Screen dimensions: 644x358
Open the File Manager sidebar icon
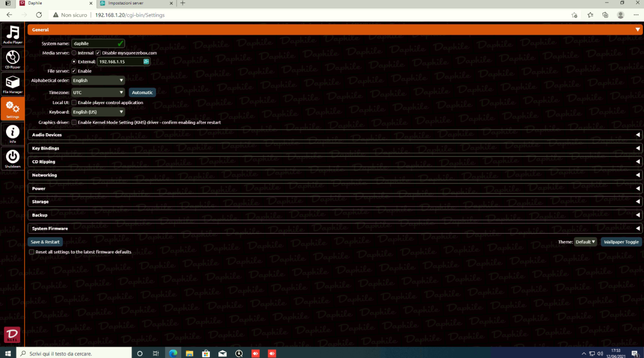pos(13,83)
